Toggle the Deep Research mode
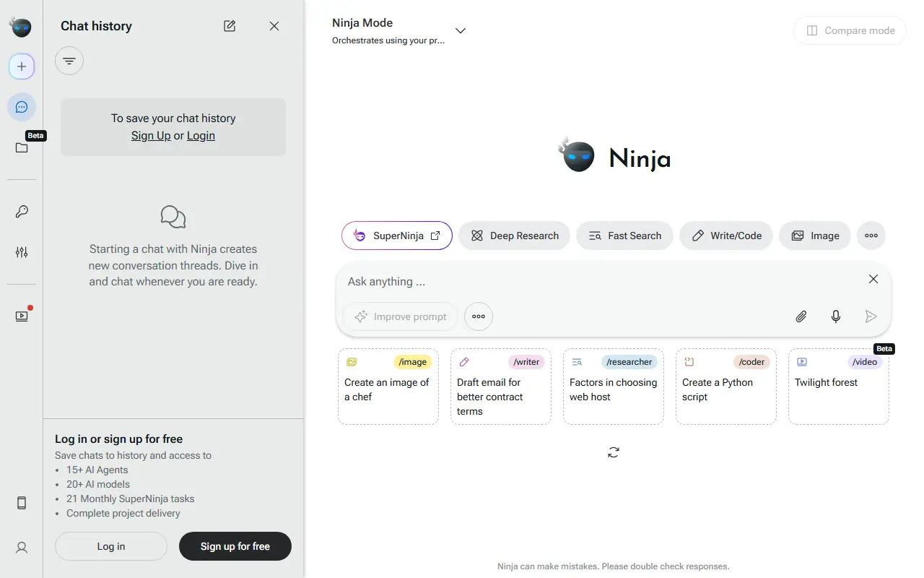This screenshot has height=578, width=924. 514,236
